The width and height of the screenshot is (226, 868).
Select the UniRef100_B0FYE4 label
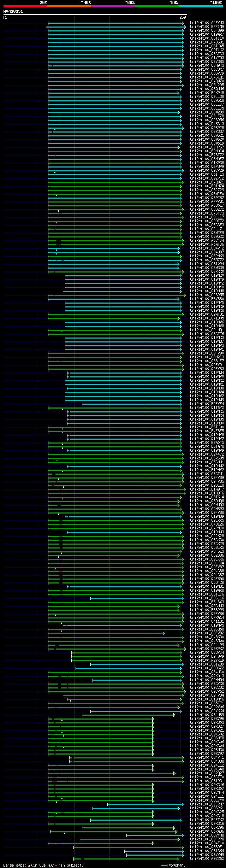tap(207, 404)
